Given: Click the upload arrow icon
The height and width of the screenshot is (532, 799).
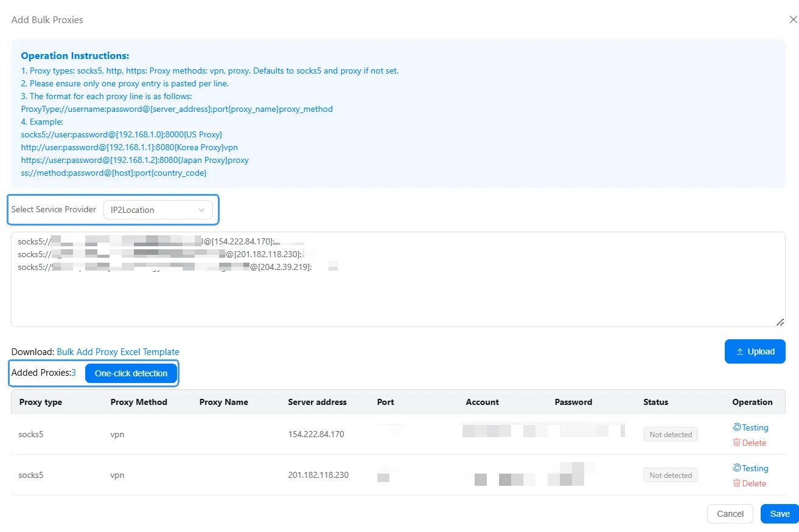Looking at the screenshot, I should (740, 351).
